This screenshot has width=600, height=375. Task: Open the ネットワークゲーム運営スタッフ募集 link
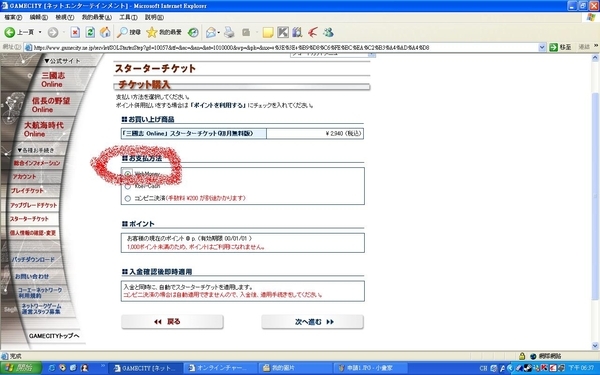tap(41, 309)
